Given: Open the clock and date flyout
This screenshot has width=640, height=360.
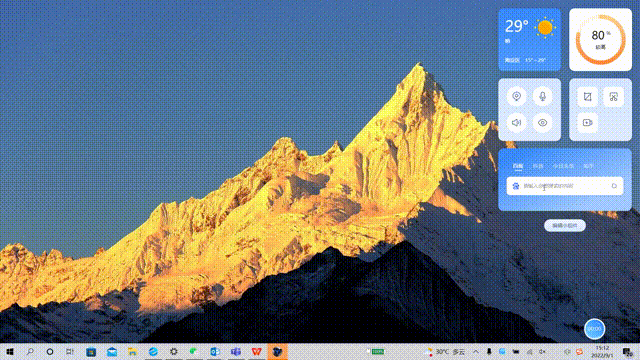Looking at the screenshot, I should 602,351.
